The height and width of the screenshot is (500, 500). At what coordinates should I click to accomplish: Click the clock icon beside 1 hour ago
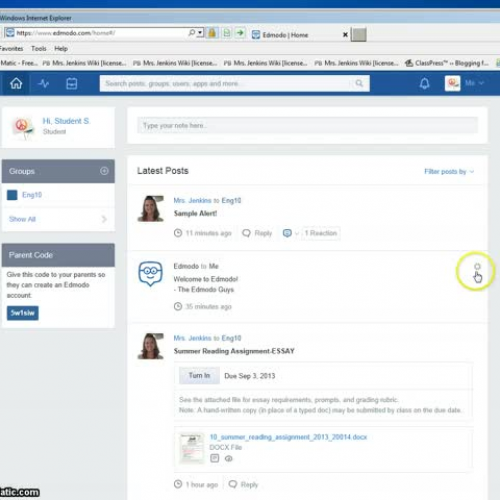coord(178,484)
